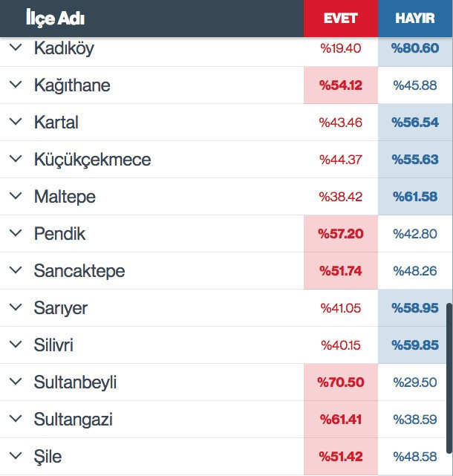This screenshot has height=476, width=453.
Task: Click Maltepe's %61.58 HAYIR cell
Action: click(x=415, y=197)
